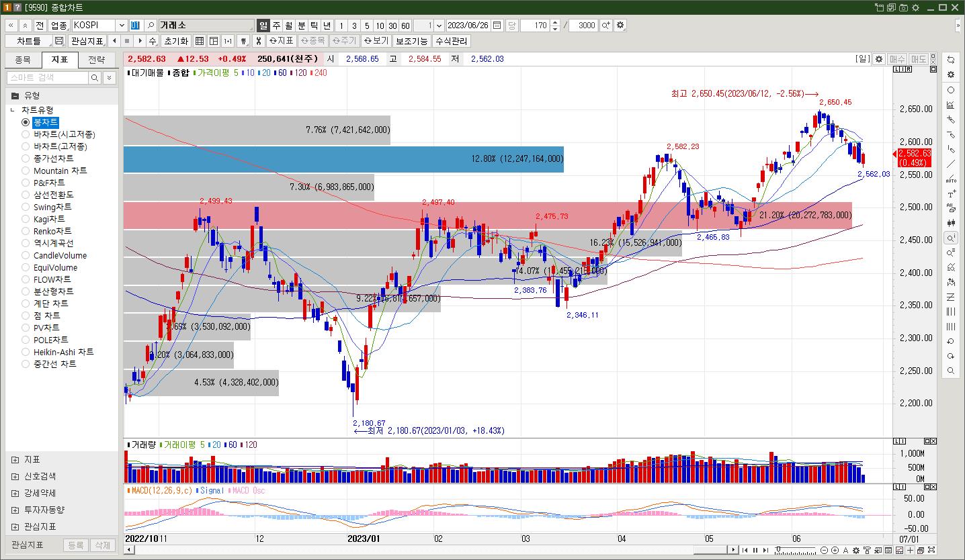Viewport: 965px width, 560px height.
Task: Select the 삼선전환도 chart type
Action: point(26,195)
